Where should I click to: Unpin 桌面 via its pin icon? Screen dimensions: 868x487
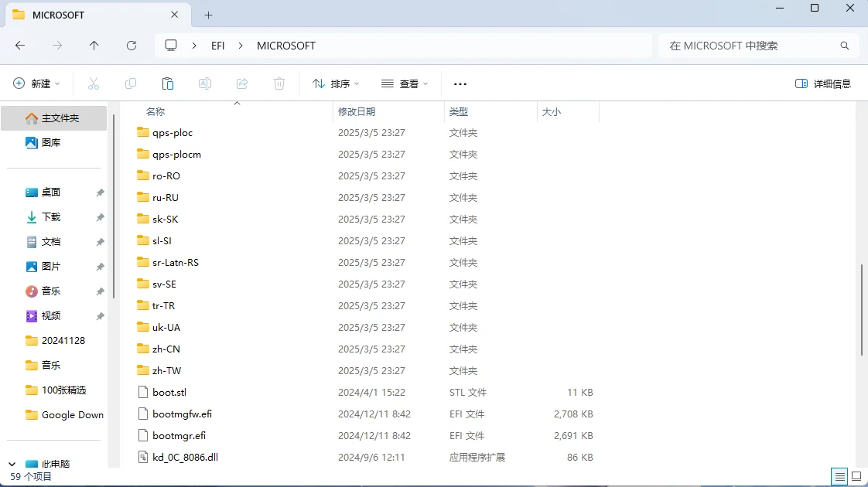pyautogui.click(x=100, y=192)
